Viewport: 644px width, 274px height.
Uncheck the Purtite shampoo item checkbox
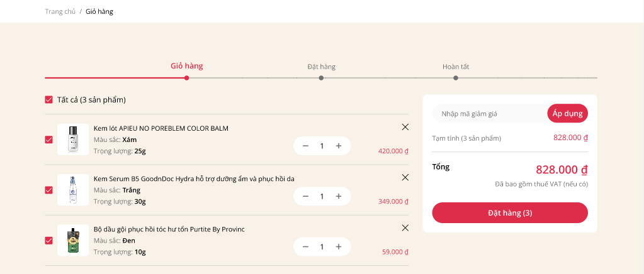[x=49, y=240]
